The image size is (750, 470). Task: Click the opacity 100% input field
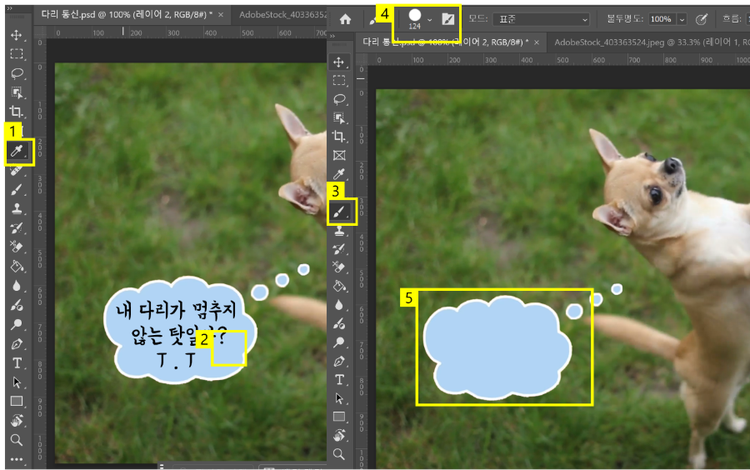(x=662, y=19)
